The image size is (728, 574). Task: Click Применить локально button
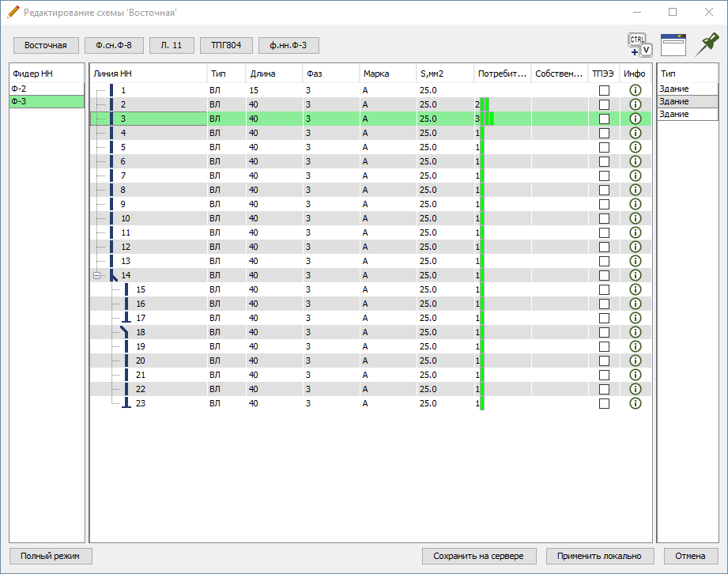[599, 556]
